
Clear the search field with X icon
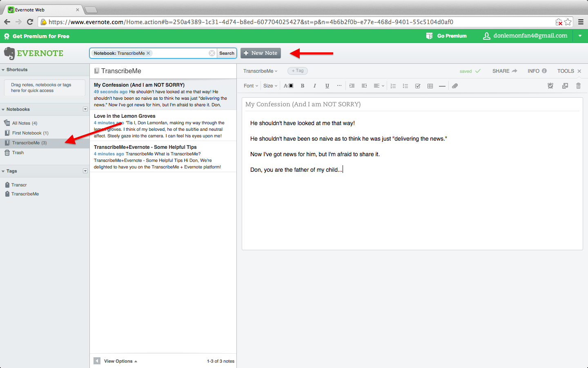[212, 53]
